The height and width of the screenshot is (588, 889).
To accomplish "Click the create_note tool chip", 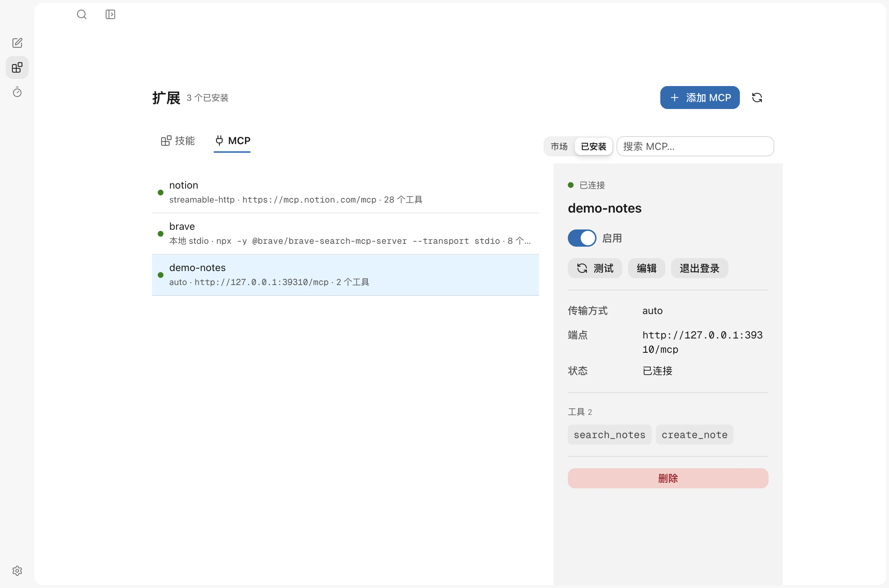I will point(695,435).
